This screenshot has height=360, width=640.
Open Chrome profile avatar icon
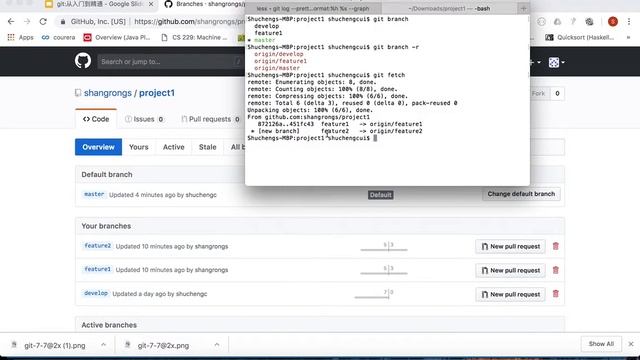pyautogui.click(x=613, y=22)
